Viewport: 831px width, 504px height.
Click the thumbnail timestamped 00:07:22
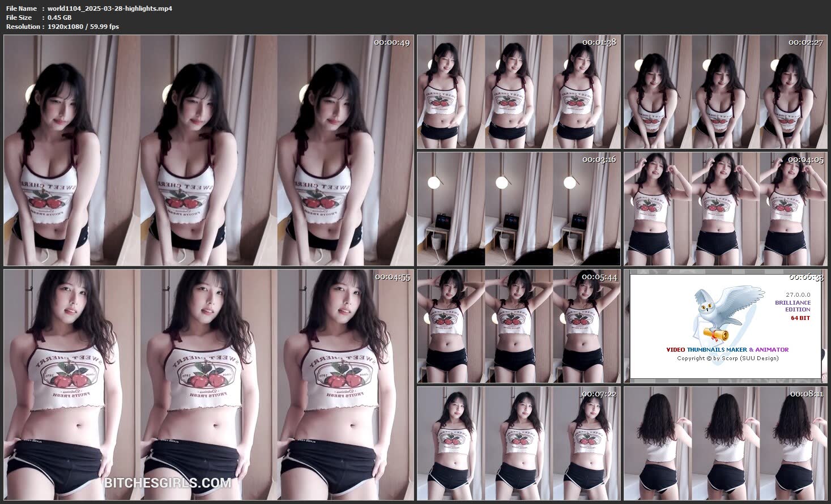coord(518,443)
